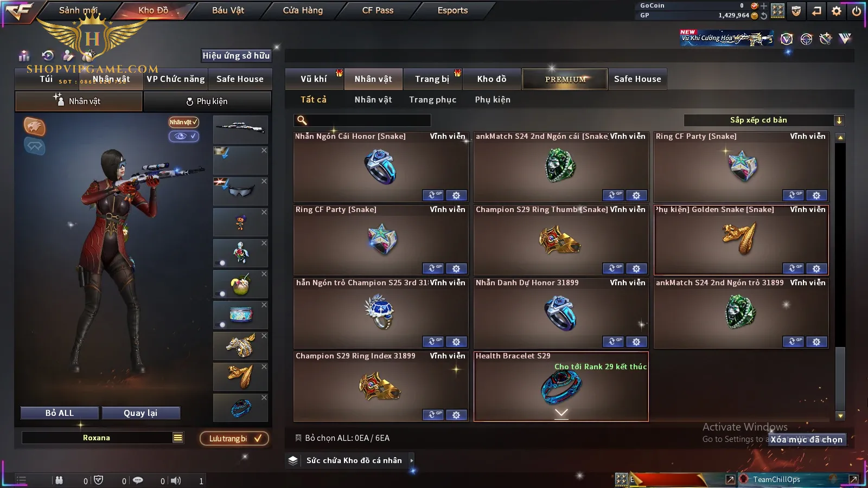
Task: Open gear options on Golden Snake item
Action: (x=816, y=268)
